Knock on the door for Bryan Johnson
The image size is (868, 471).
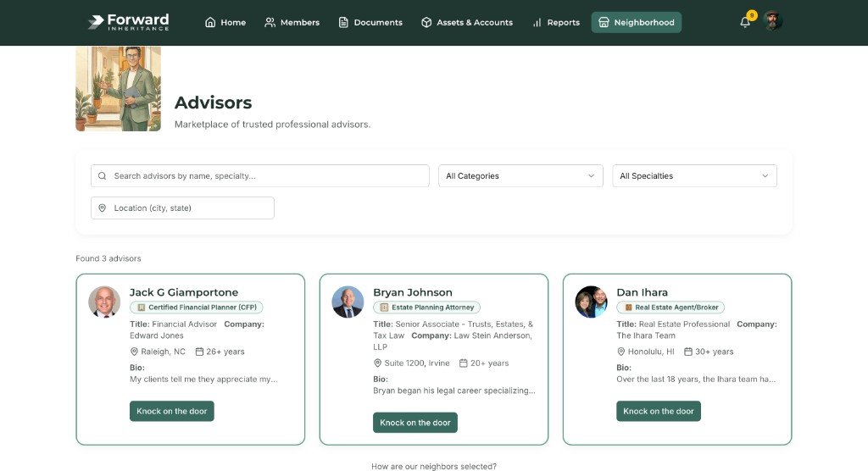pyautogui.click(x=415, y=423)
